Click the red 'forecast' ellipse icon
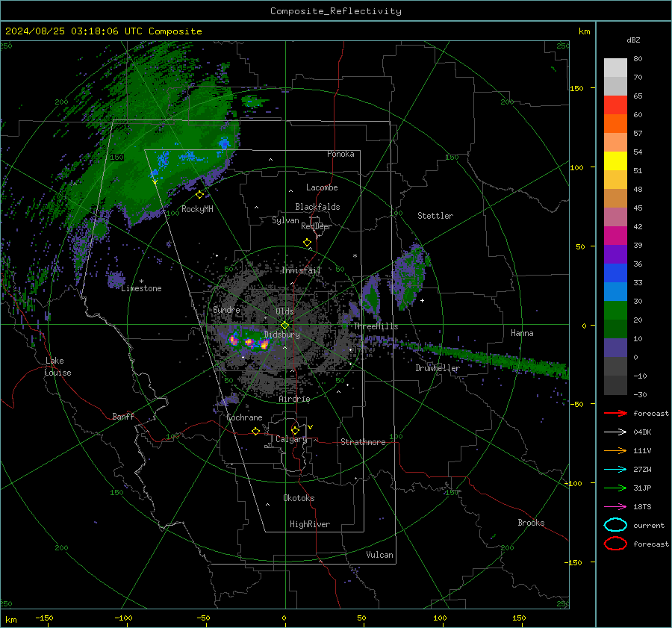This screenshot has width=672, height=628. pyautogui.click(x=615, y=544)
